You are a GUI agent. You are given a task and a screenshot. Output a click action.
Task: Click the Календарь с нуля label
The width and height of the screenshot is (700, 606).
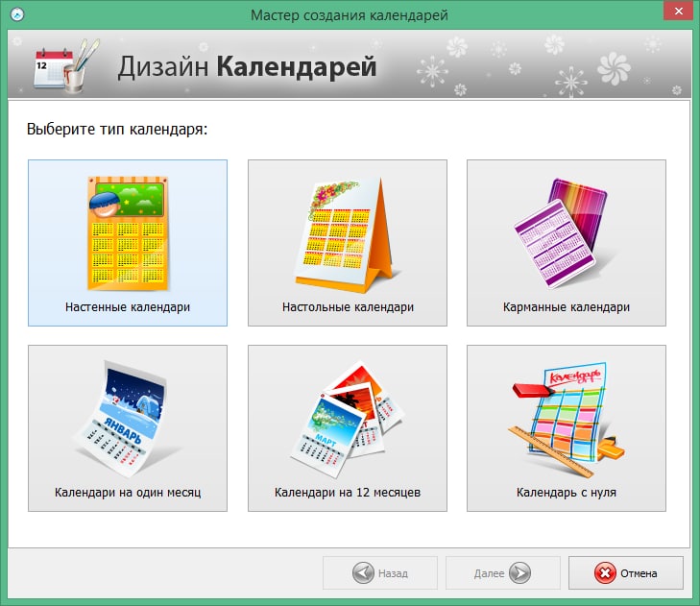coord(567,492)
